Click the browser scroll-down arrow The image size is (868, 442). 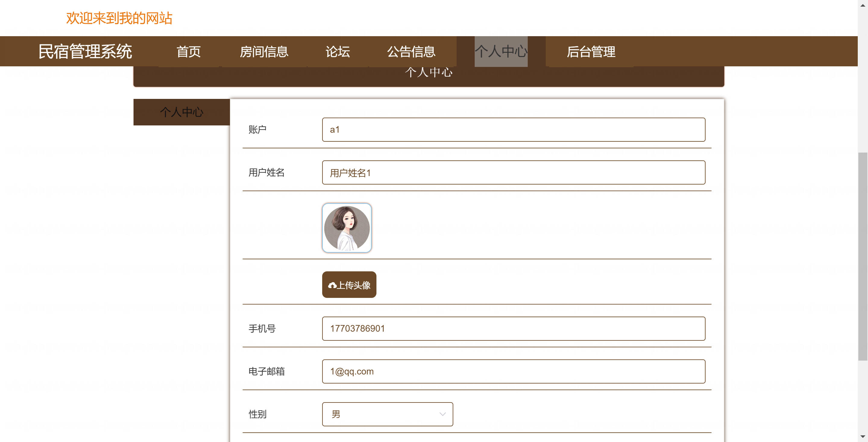(x=863, y=437)
